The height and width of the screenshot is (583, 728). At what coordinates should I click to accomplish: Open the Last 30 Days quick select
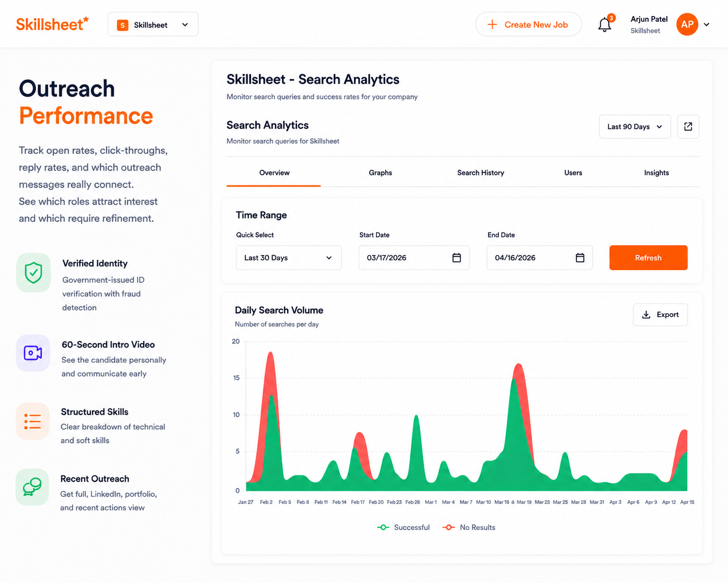click(x=289, y=258)
